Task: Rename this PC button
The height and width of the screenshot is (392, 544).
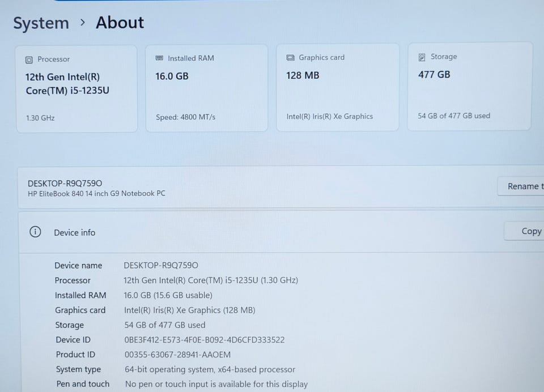Action: click(x=520, y=186)
